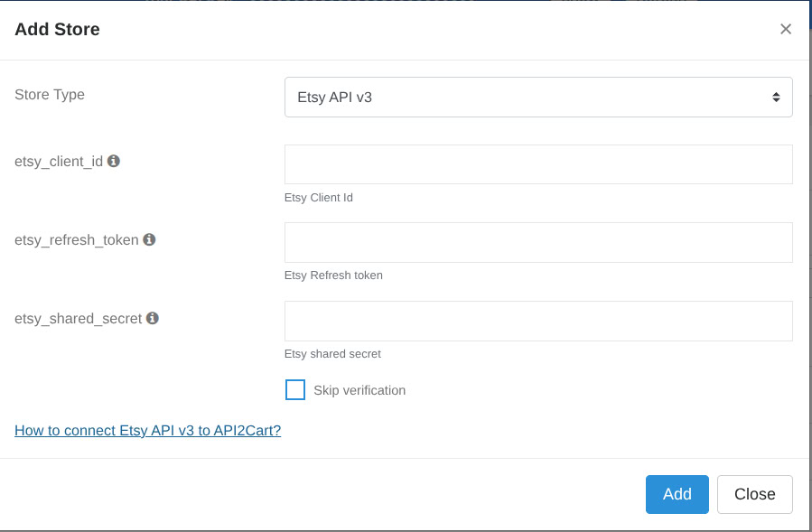Viewport: 812px width, 532px height.
Task: Focus the Etsy Refresh token input field
Action: click(x=537, y=242)
